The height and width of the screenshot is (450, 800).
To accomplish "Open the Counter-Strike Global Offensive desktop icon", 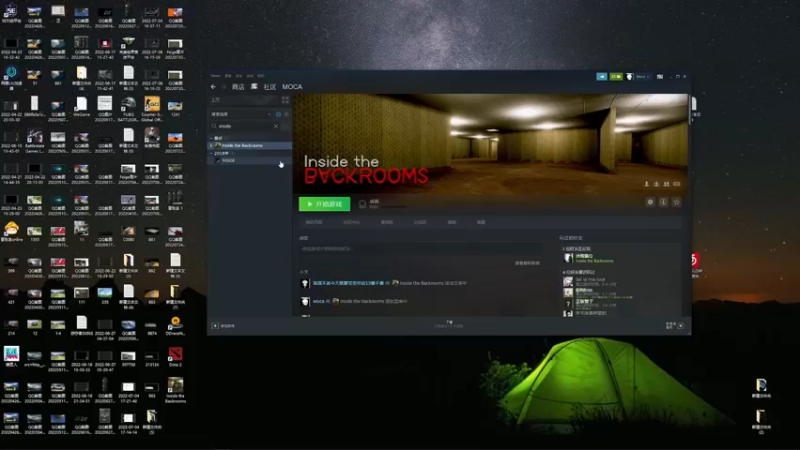I will click(x=152, y=107).
